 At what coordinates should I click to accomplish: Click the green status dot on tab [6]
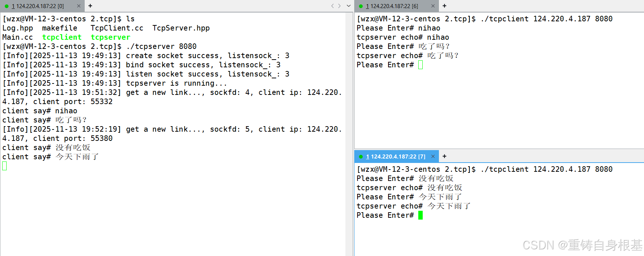click(361, 6)
